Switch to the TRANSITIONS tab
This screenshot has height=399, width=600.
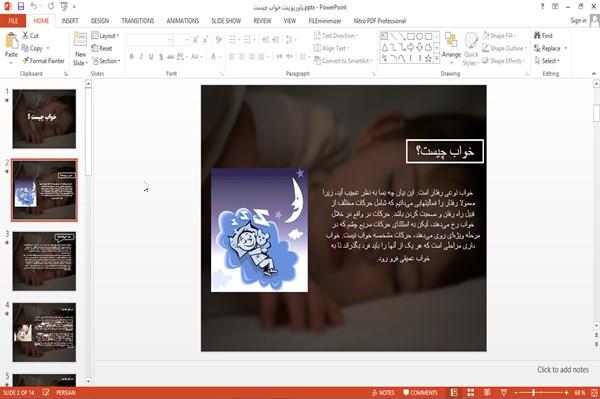tap(138, 21)
